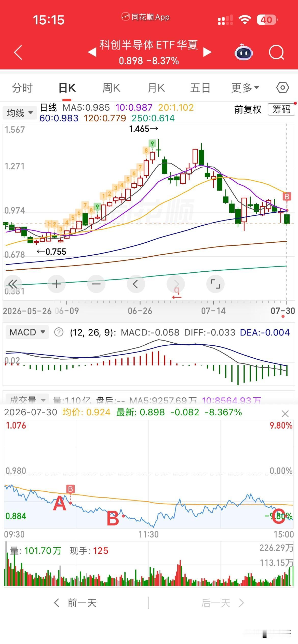Tap the B marker on the daily K-line

[x=287, y=197]
